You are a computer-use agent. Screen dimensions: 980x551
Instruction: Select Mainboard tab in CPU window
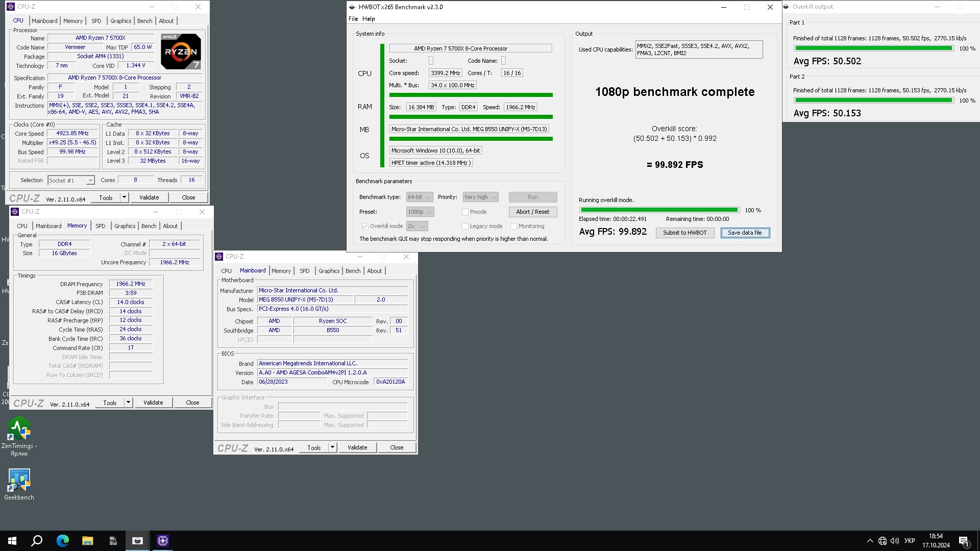pos(44,21)
